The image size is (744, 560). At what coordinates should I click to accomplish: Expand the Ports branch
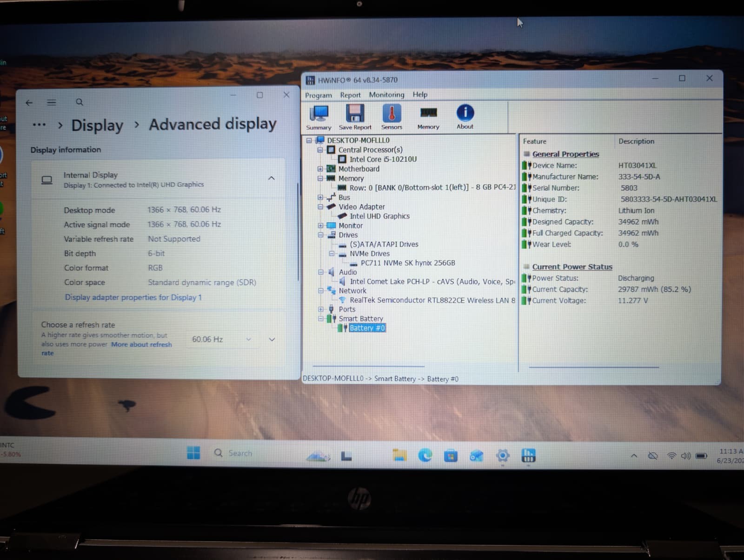320,309
